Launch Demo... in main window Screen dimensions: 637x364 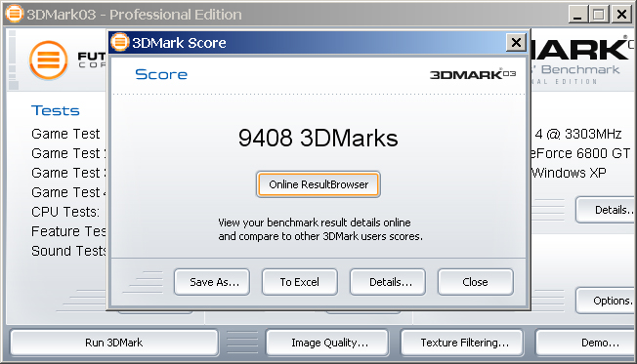(x=586, y=343)
